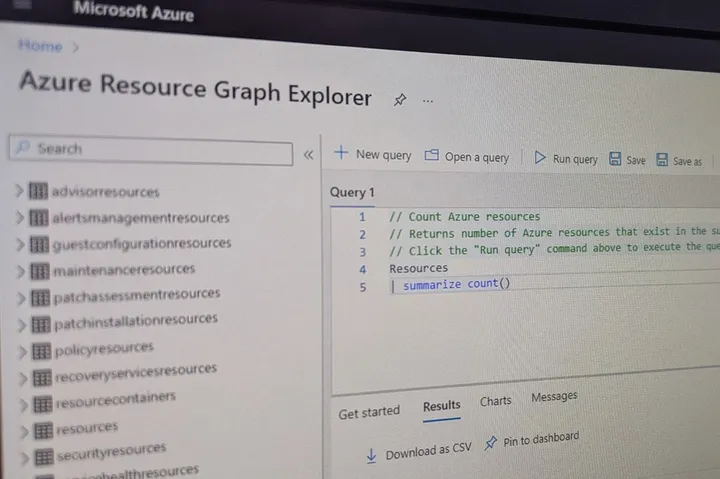Go to Home breadcrumb link
Image resolution: width=720 pixels, height=479 pixels.
click(40, 45)
